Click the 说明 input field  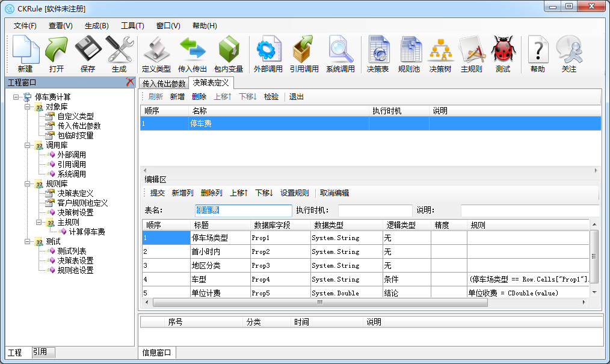pos(530,211)
